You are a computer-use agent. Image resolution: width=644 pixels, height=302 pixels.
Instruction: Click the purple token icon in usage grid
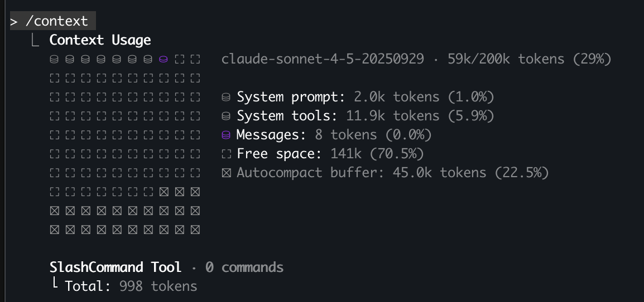[x=164, y=59]
